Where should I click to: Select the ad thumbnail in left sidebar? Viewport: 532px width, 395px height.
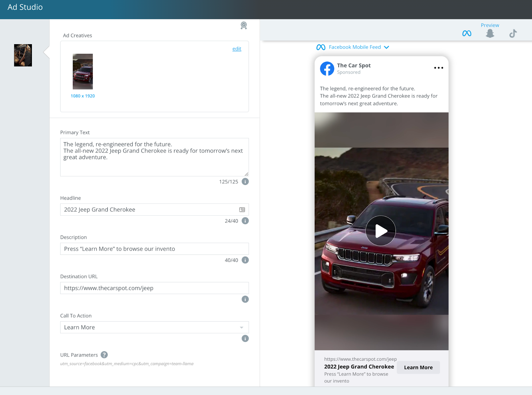tap(23, 55)
